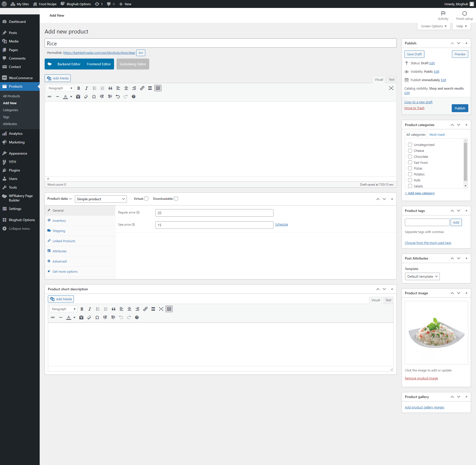Open text color picker arrow in main editor

pyautogui.click(x=71, y=97)
